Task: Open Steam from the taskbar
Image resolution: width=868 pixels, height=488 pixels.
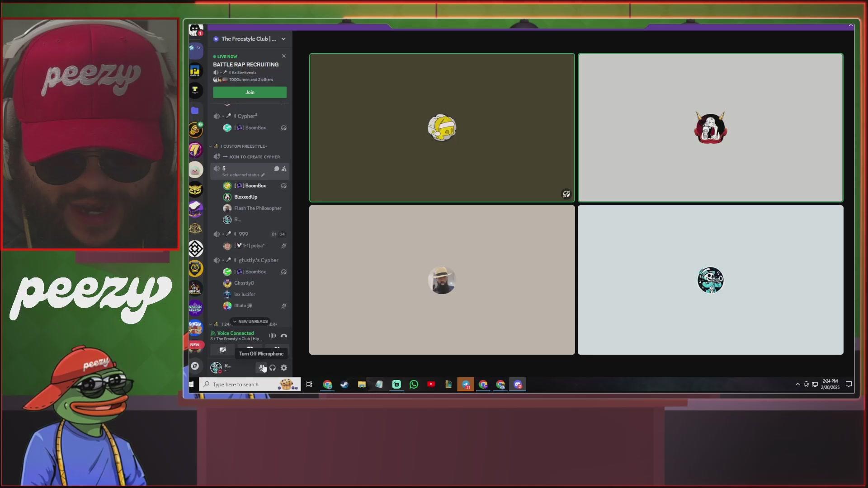Action: click(x=344, y=385)
